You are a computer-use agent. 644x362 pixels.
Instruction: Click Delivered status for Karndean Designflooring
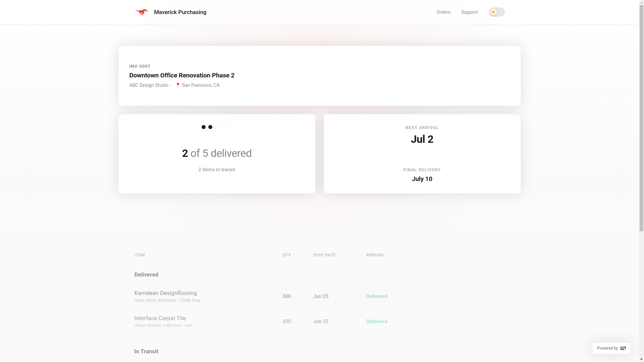coord(377,296)
